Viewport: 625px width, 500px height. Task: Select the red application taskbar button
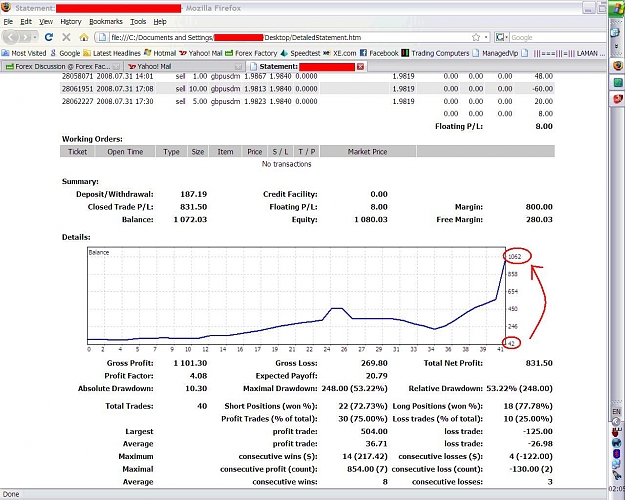(x=617, y=98)
